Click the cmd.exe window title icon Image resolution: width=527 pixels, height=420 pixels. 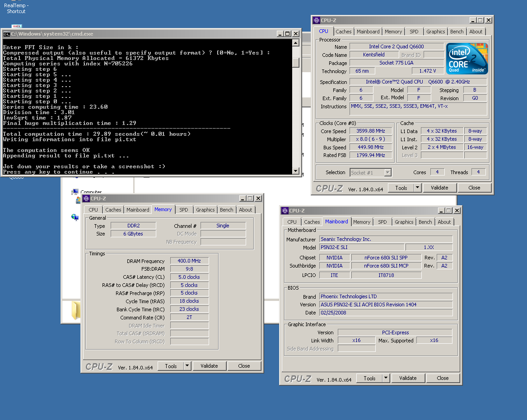pos(6,34)
